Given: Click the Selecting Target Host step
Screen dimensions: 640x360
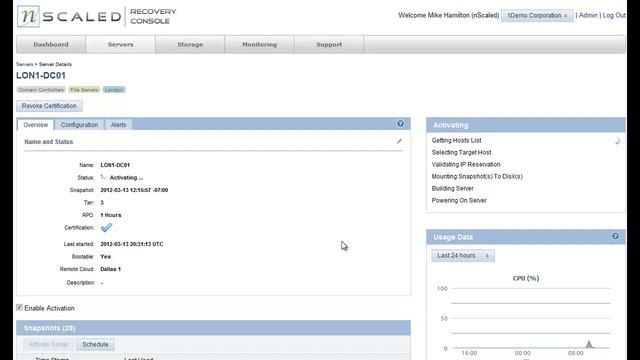Looking at the screenshot, I should click(x=461, y=152).
